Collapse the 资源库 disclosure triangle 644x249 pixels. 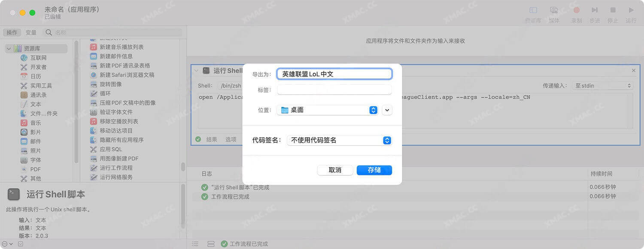point(8,48)
